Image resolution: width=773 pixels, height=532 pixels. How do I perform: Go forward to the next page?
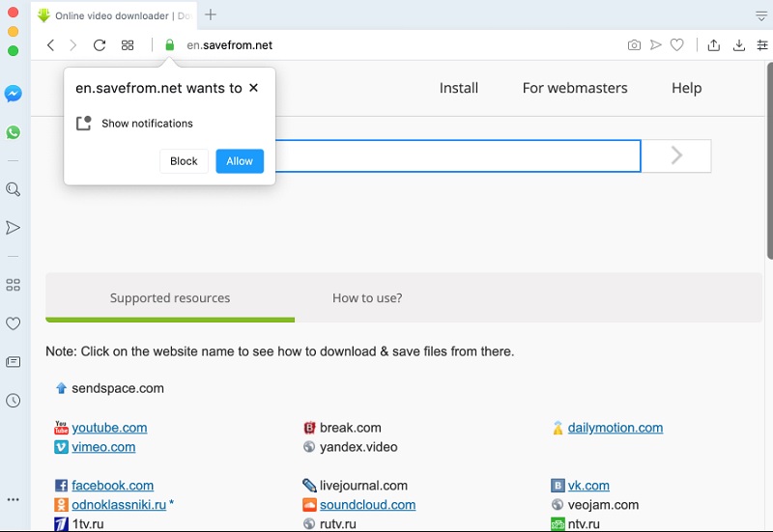[73, 45]
